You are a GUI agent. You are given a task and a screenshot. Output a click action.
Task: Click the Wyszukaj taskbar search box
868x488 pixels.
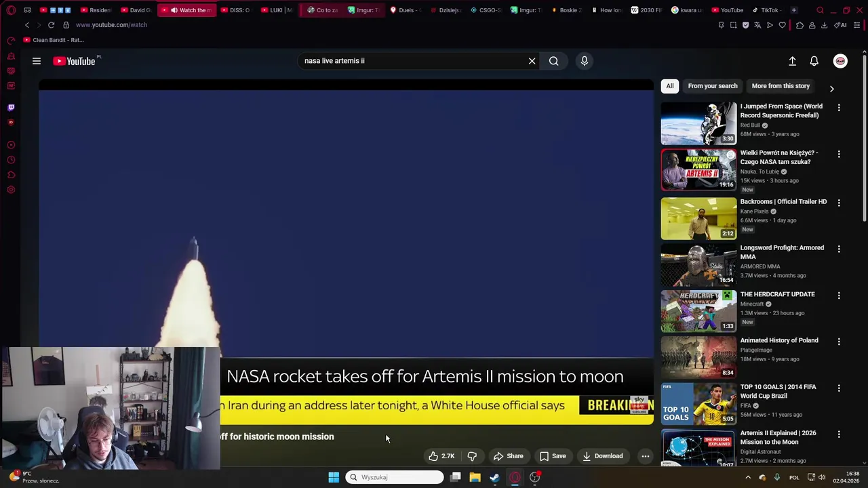(x=395, y=477)
